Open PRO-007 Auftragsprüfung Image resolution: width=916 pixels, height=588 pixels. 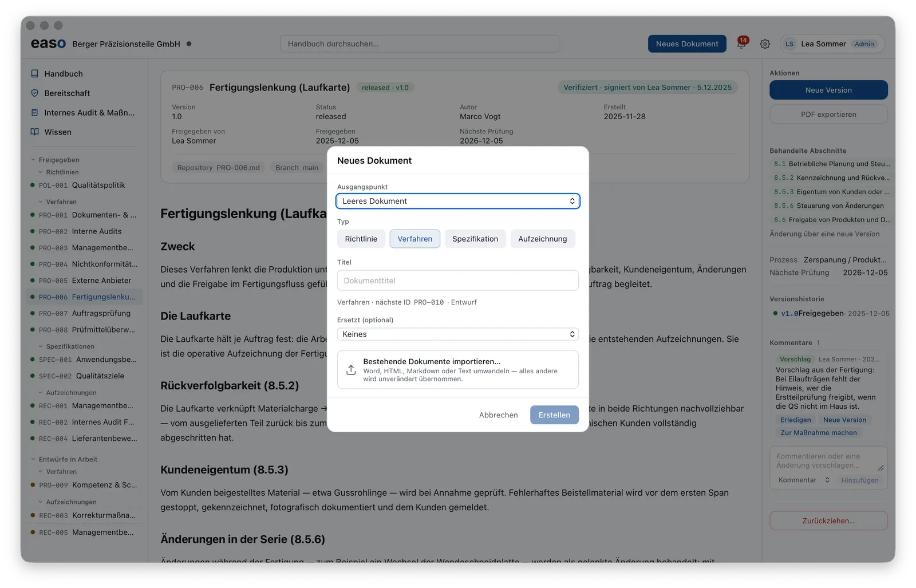click(85, 313)
